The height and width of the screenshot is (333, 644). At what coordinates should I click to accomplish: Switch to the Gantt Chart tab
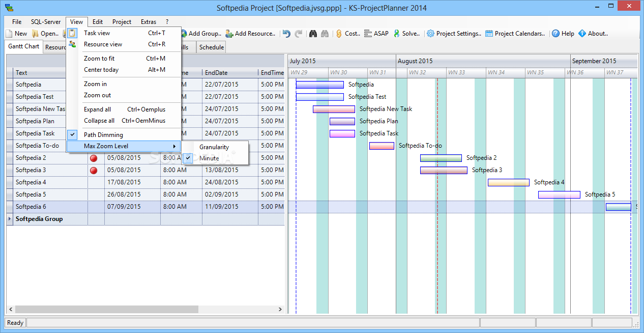pos(24,46)
